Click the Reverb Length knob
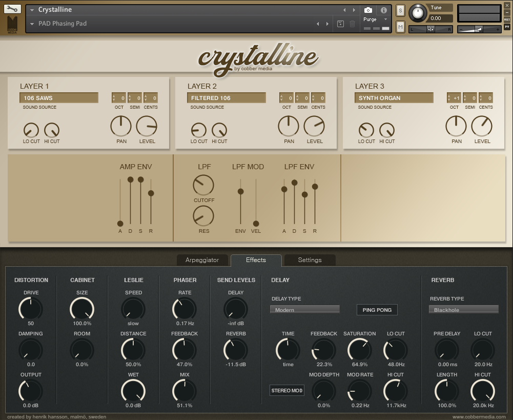This screenshot has width=513, height=420. (x=446, y=391)
